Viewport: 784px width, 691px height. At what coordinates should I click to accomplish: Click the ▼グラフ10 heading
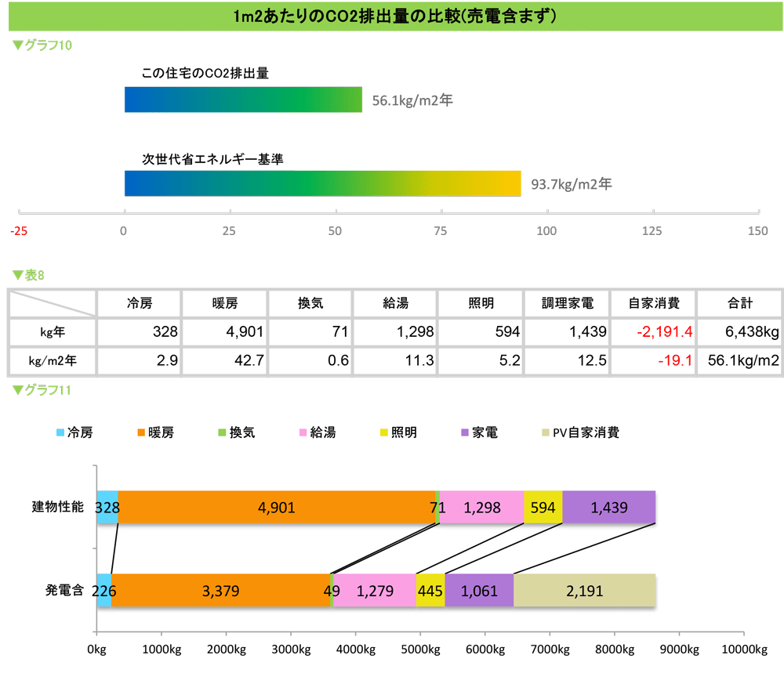coord(42,45)
